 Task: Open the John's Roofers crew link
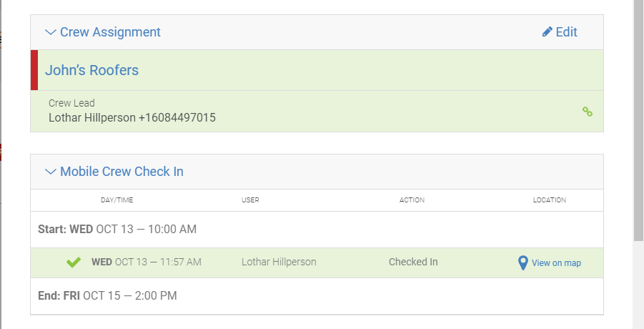click(91, 70)
